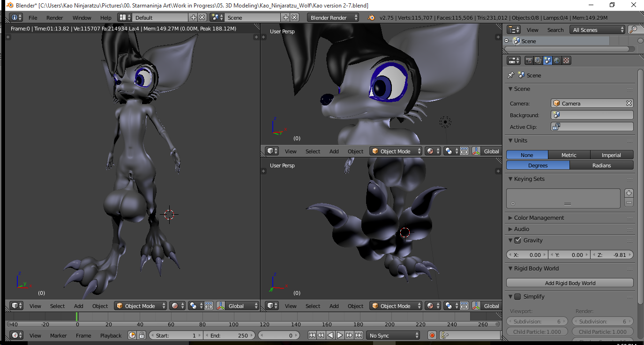Collapse the Scene tree item in Outliner
644x345 pixels.
[506, 41]
